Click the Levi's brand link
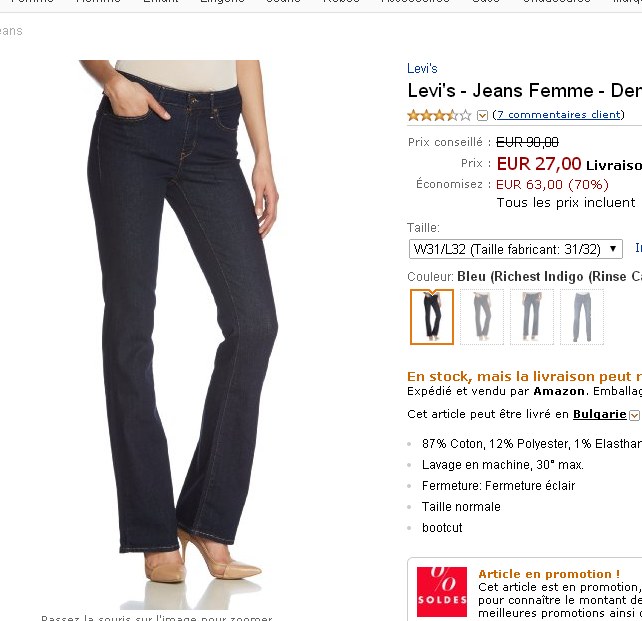This screenshot has height=621, width=642. (422, 68)
